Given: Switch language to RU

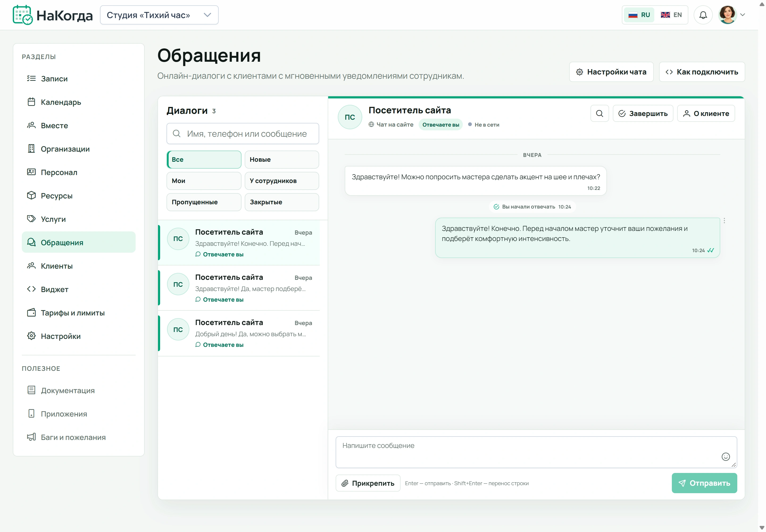Looking at the screenshot, I should [x=639, y=15].
